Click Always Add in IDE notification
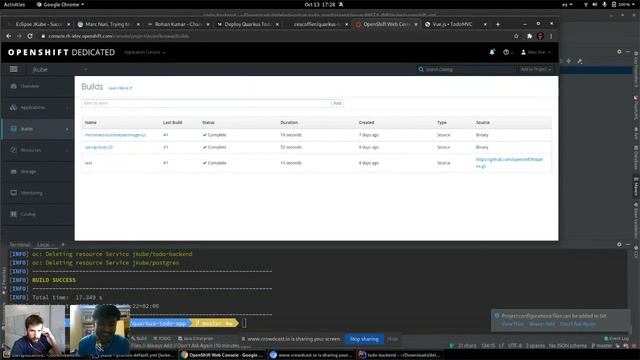 (x=542, y=324)
